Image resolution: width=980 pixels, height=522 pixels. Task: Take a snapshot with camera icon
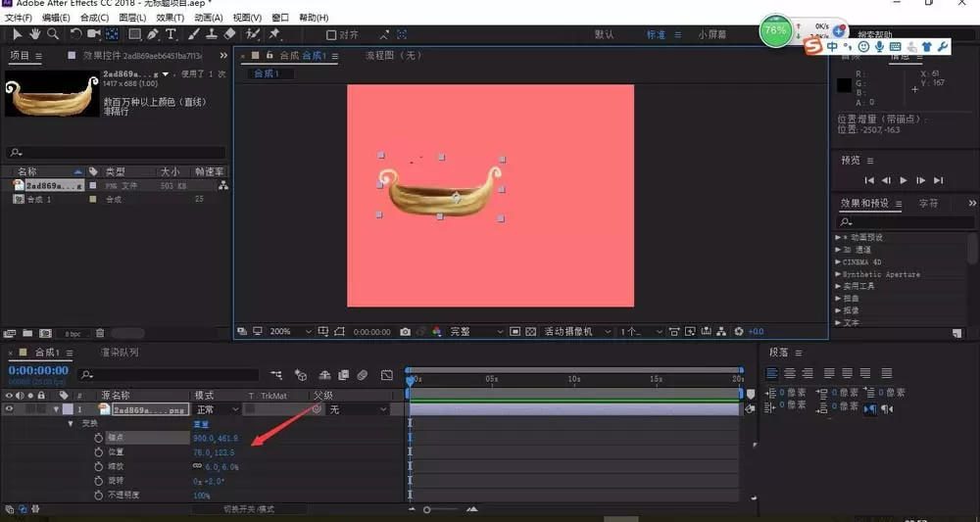point(406,332)
